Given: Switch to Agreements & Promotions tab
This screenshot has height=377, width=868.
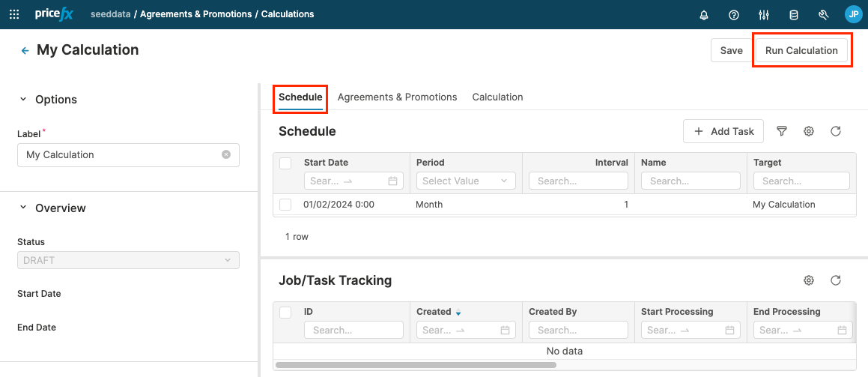Looking at the screenshot, I should tap(397, 97).
